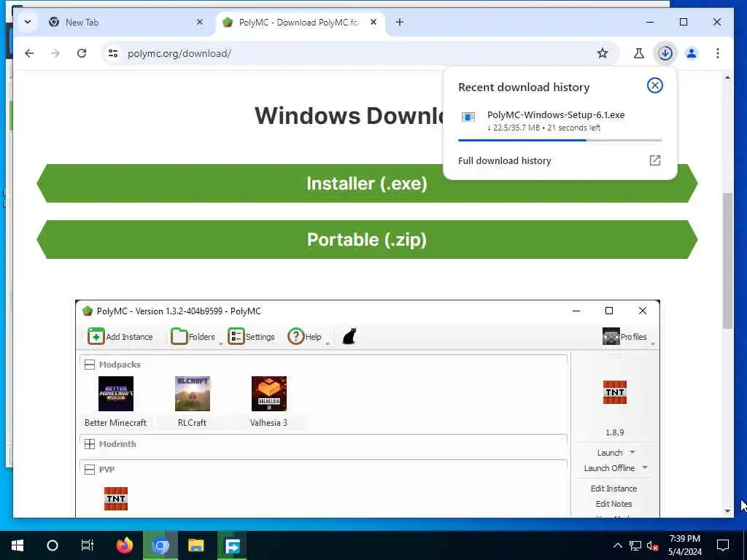Open the Windows Start menu
Screen dimensions: 747x560
pos(18,545)
